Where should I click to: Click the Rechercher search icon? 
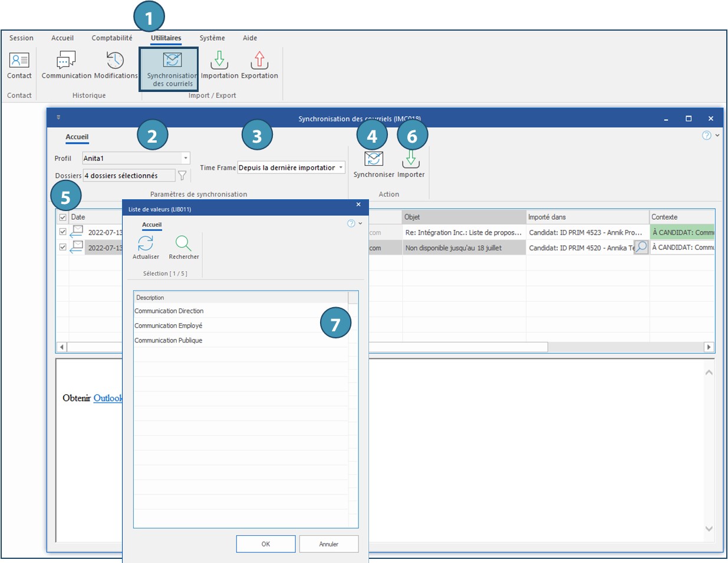[183, 243]
